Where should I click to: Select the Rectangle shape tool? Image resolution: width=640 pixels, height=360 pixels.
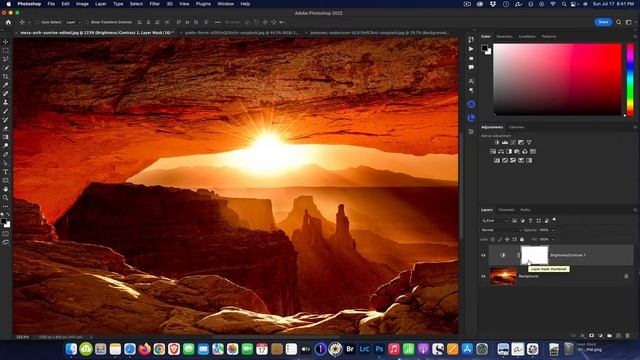pos(5,180)
